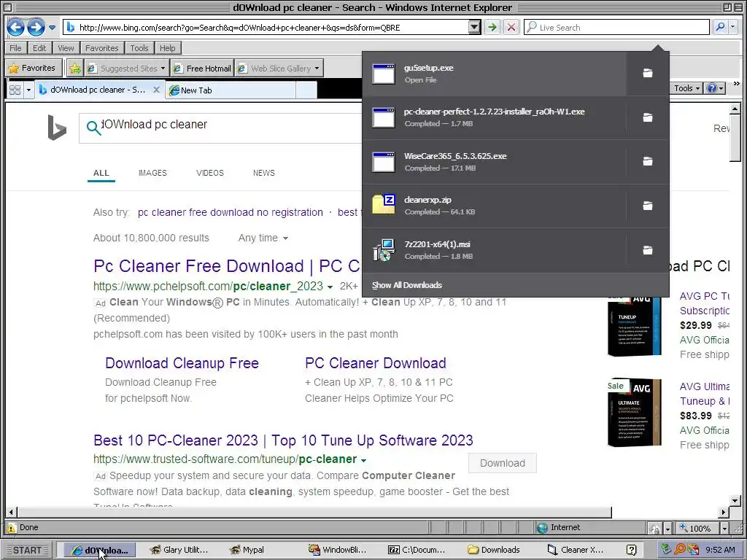Open the File menu
Image resolution: width=747 pixels, height=560 pixels.
15,48
